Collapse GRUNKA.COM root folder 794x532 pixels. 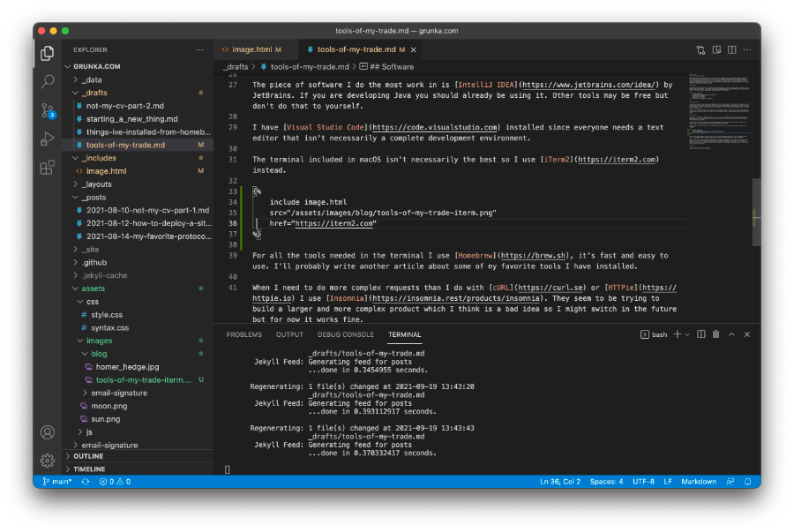[x=138, y=66]
